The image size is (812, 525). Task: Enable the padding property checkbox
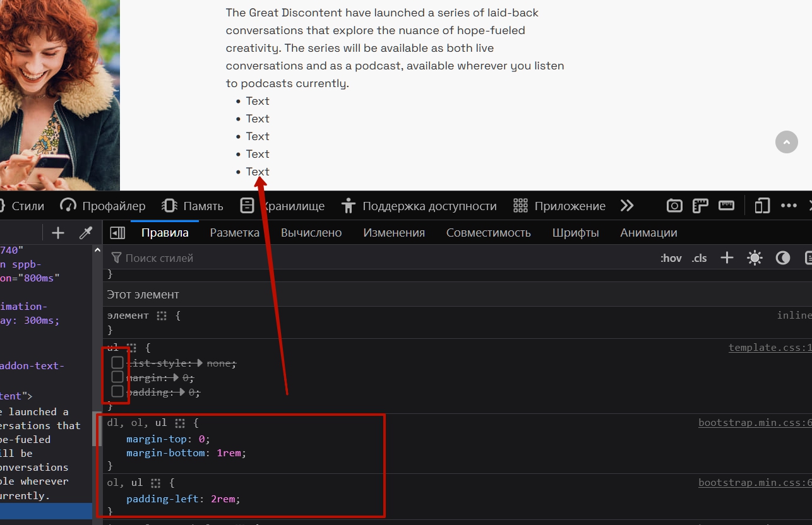pyautogui.click(x=117, y=392)
